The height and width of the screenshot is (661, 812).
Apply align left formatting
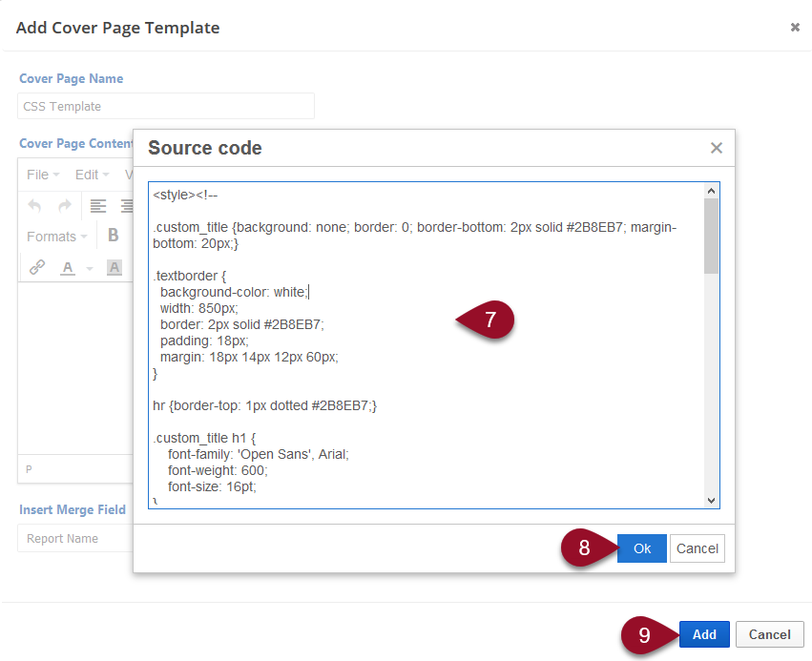tap(97, 205)
